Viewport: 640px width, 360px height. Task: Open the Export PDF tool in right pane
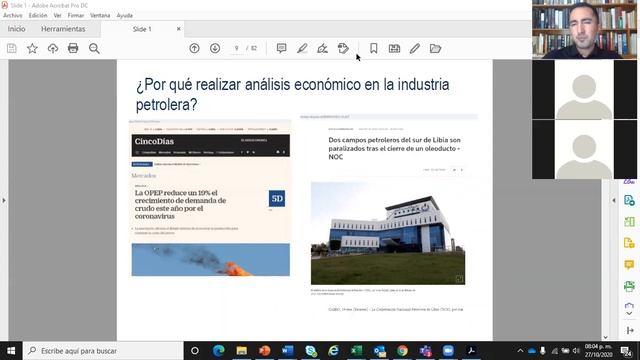(x=629, y=200)
